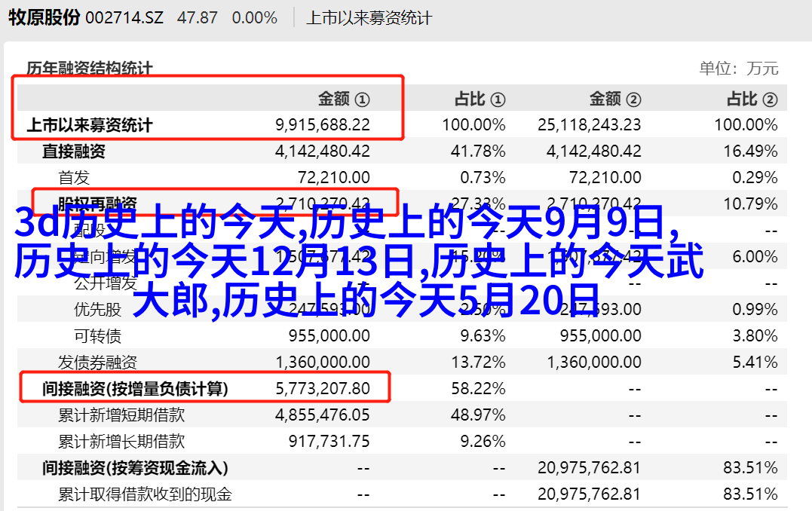Click the amount 5,773,207.80
Screen dimensions: 812x511
point(323,389)
